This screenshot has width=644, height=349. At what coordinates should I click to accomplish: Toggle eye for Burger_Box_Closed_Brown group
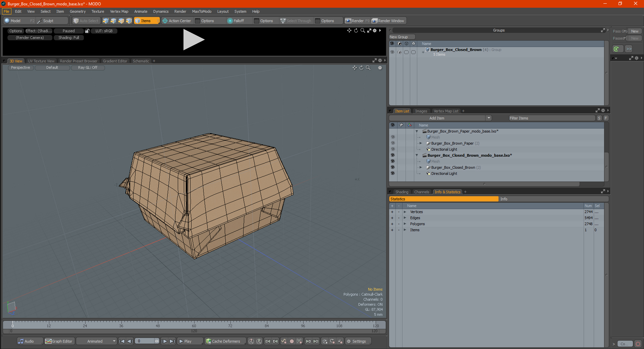392,52
